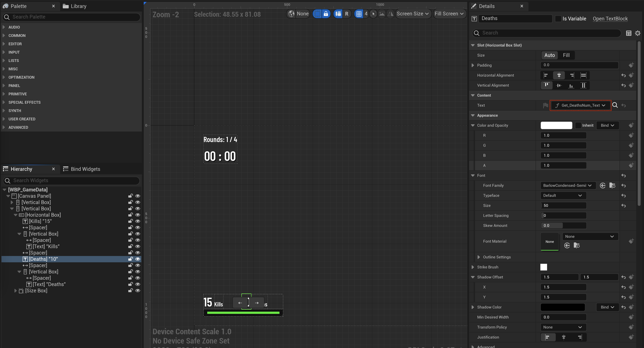Toggle lock icon of Horizontal Box
This screenshot has width=644, height=348.
tap(130, 215)
